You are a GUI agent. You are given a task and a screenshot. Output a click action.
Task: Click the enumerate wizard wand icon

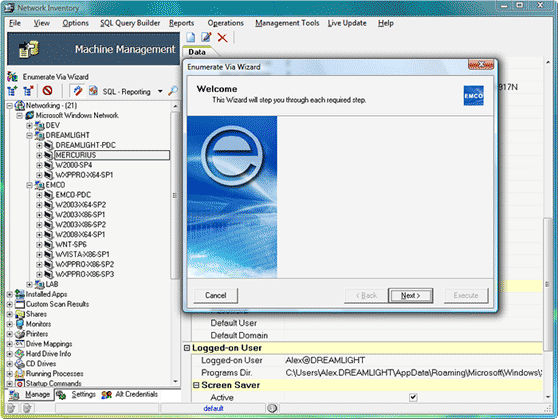coord(77,91)
